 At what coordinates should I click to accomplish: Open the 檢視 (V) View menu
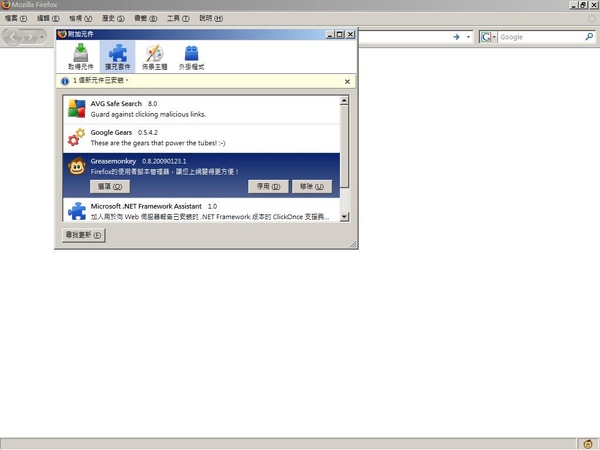(x=80, y=18)
